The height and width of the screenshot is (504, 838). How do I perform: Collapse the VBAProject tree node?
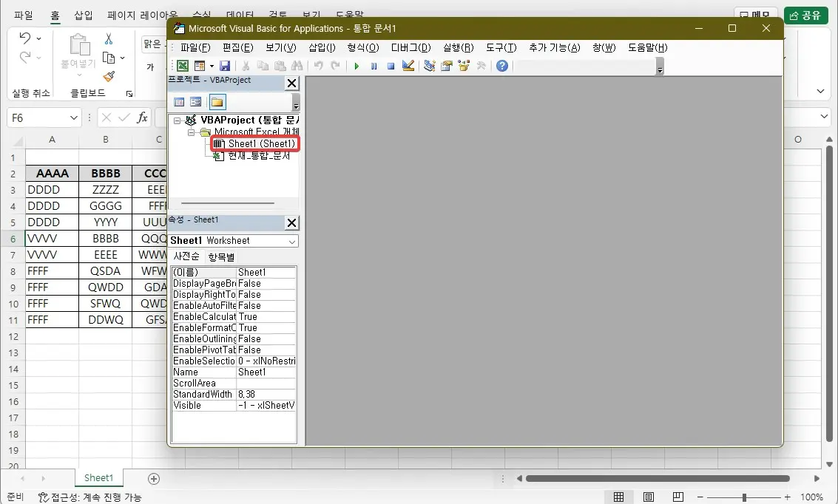click(x=177, y=120)
